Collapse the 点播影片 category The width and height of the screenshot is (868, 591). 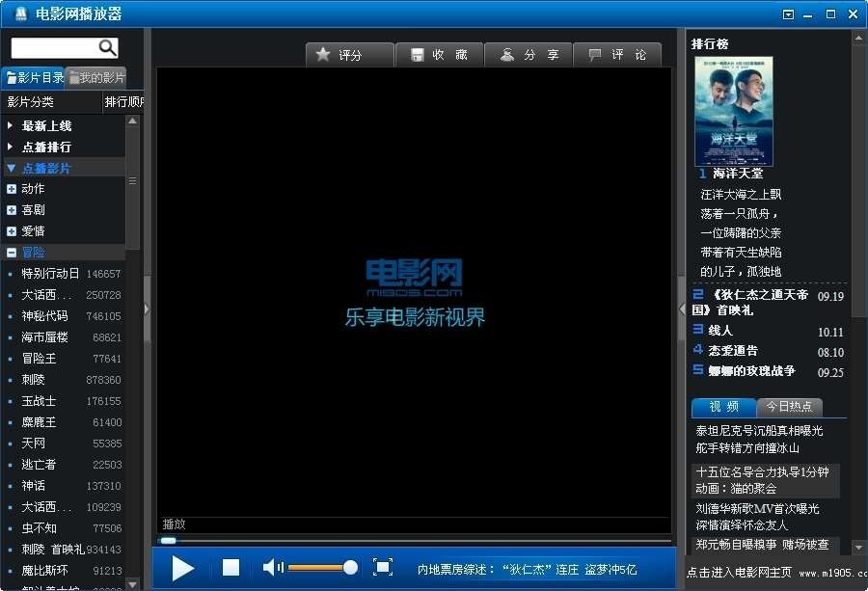tap(11, 167)
